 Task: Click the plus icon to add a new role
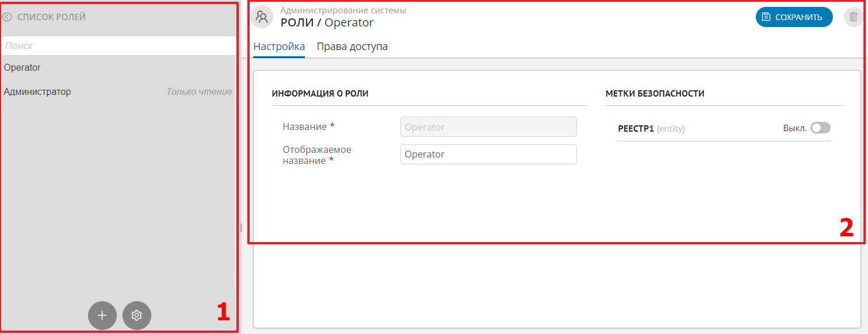[x=102, y=315]
